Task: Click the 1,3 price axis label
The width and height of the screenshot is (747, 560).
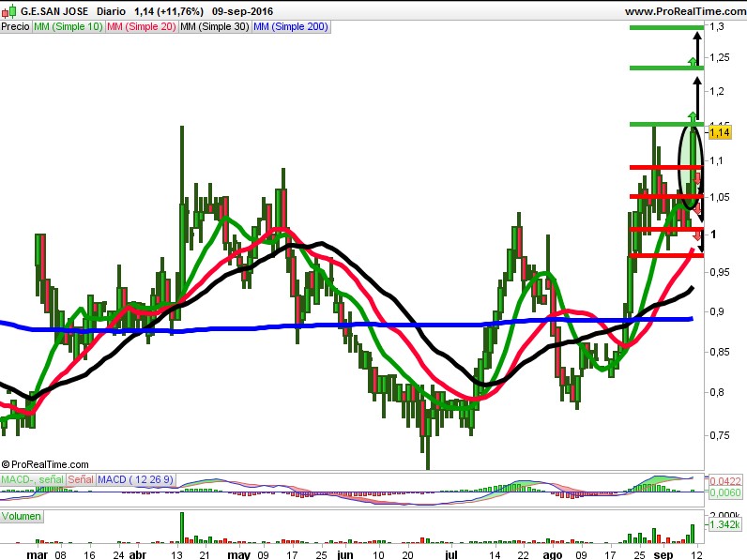Action: pos(717,26)
